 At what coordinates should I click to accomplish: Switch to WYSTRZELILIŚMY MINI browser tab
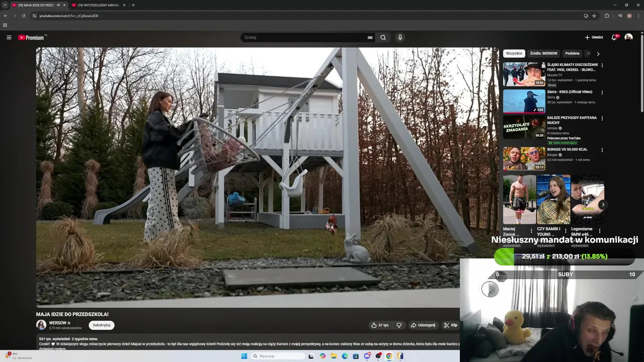click(98, 5)
